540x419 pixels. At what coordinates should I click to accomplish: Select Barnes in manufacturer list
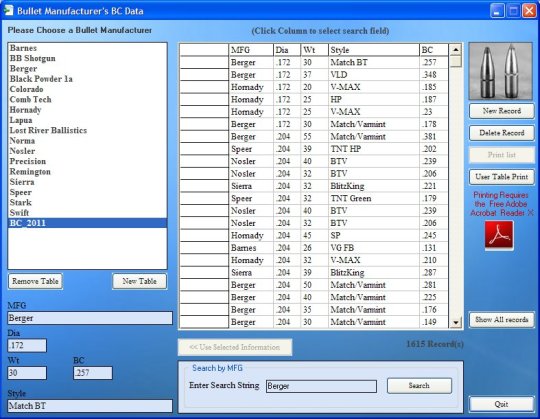coord(87,48)
